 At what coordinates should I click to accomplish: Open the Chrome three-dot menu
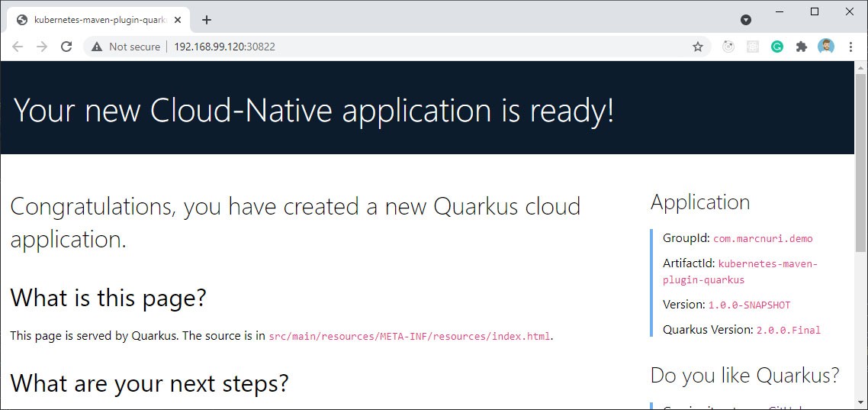(x=851, y=47)
